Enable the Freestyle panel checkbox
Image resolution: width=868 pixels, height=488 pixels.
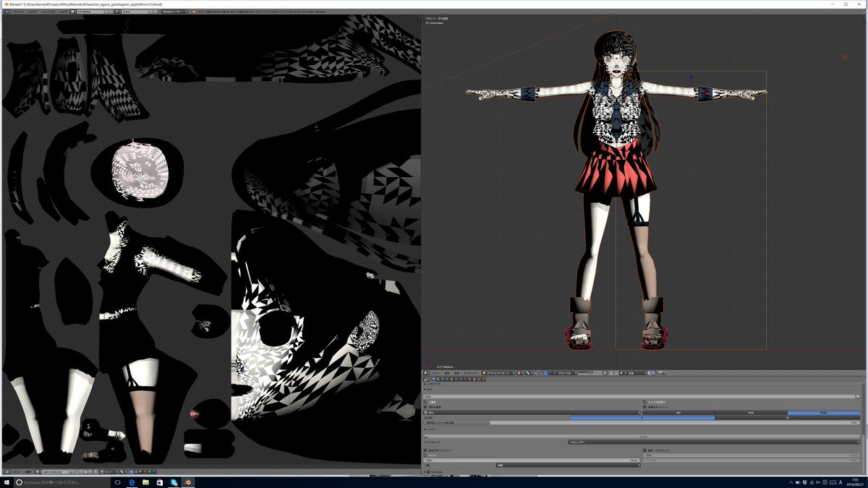tap(428, 472)
